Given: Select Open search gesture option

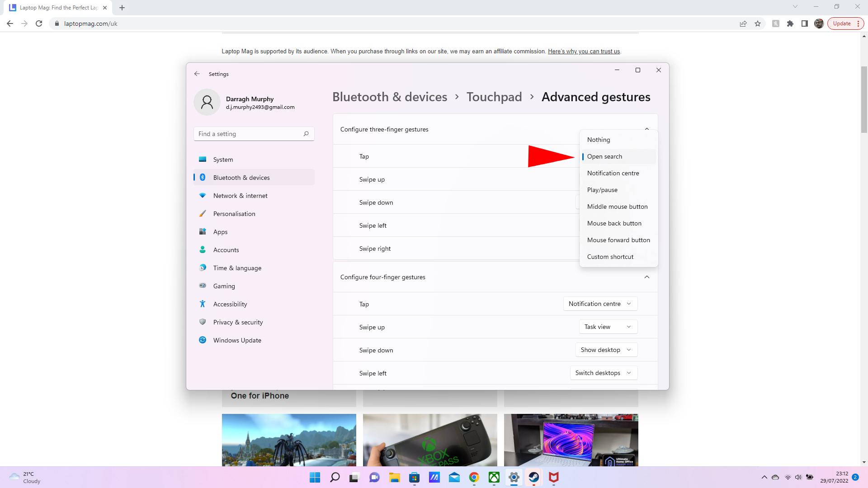Looking at the screenshot, I should pyautogui.click(x=604, y=156).
